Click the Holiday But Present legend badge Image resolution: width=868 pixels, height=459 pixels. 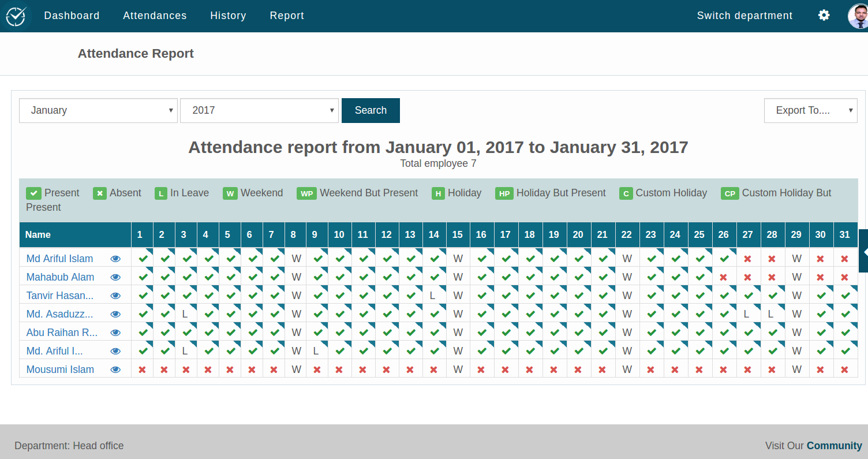tap(504, 193)
